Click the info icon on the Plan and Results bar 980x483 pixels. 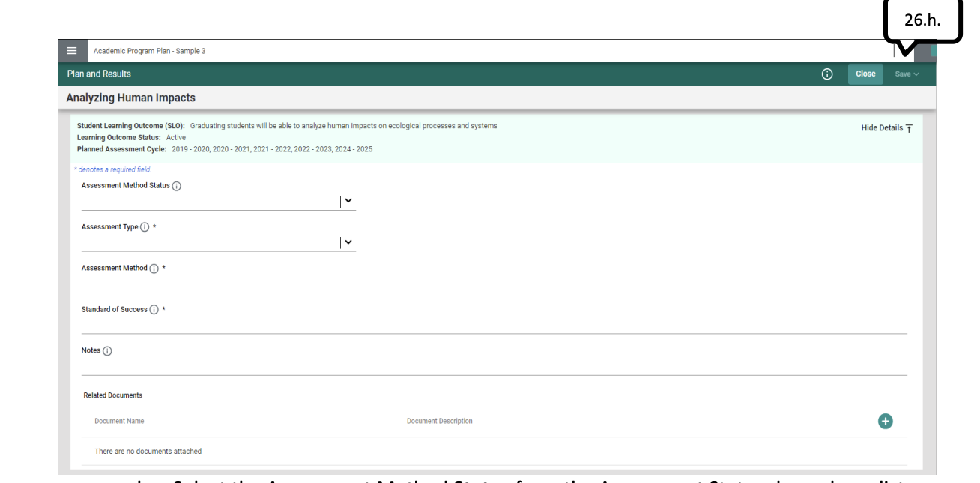click(826, 73)
